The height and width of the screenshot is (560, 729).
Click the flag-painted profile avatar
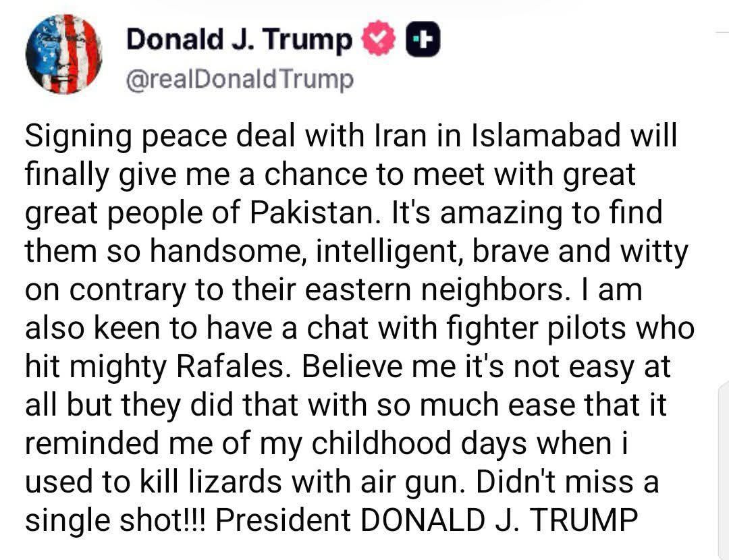coord(63,54)
